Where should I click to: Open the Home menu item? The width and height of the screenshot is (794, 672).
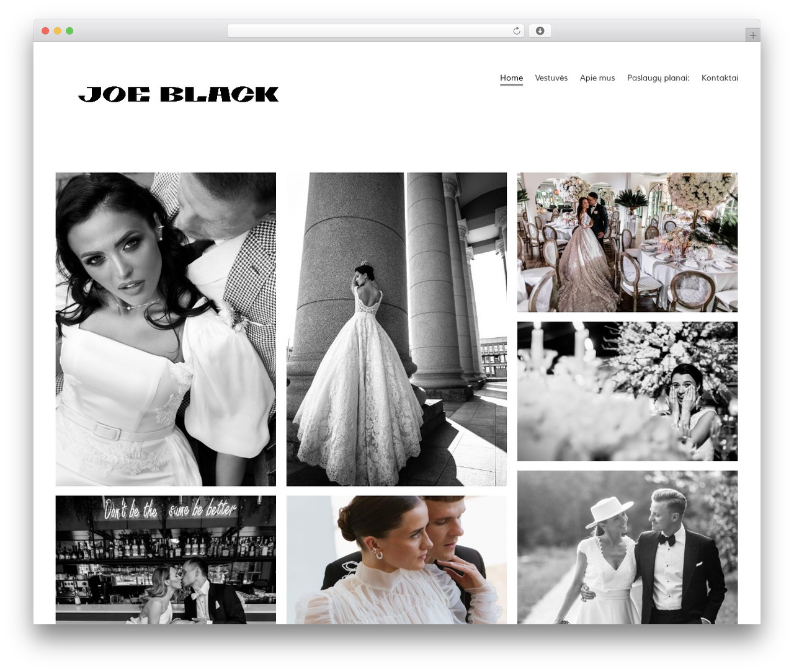[511, 78]
